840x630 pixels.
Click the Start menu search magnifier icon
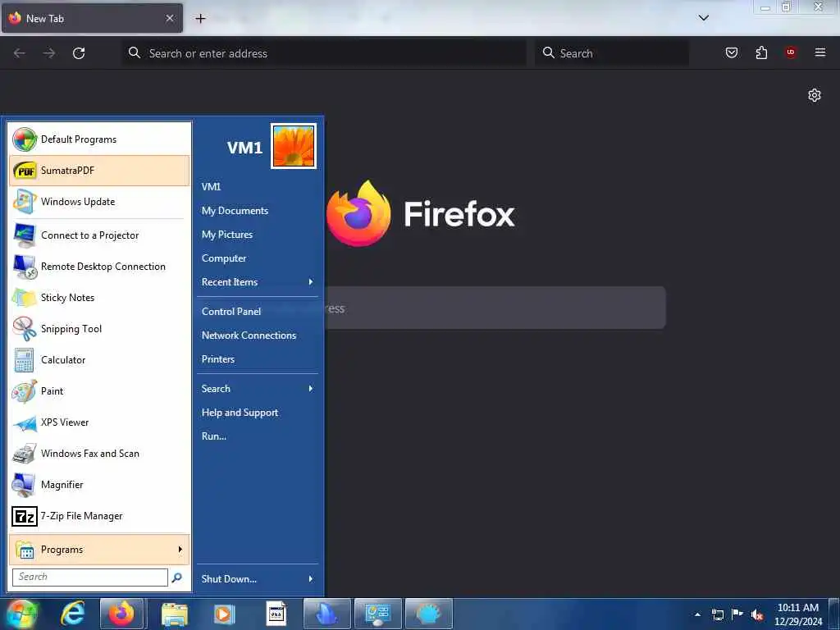[177, 577]
